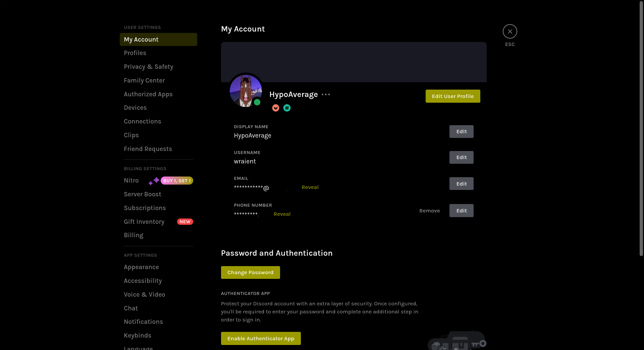The image size is (644, 350).
Task: Open the Billing section
Action: 158,235
